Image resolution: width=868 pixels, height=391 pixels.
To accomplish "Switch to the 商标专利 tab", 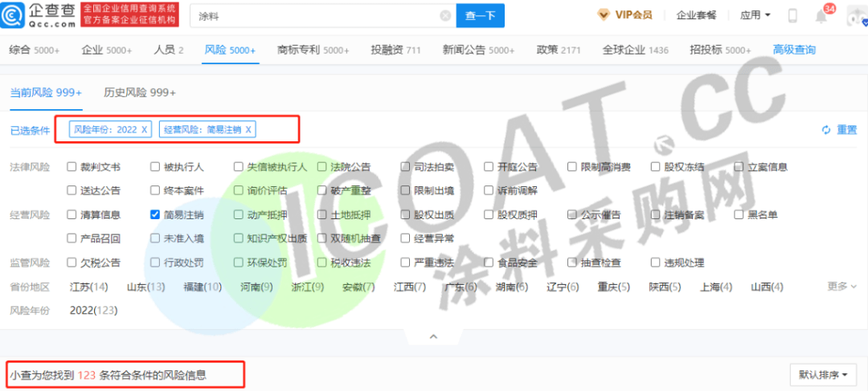I will click(313, 50).
